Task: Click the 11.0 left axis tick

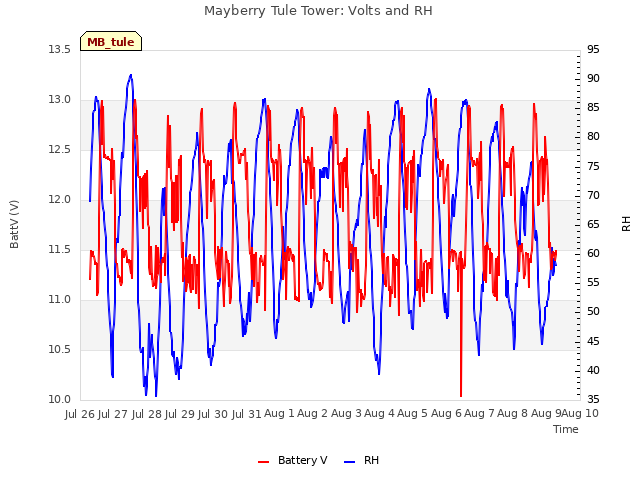Action: point(60,300)
